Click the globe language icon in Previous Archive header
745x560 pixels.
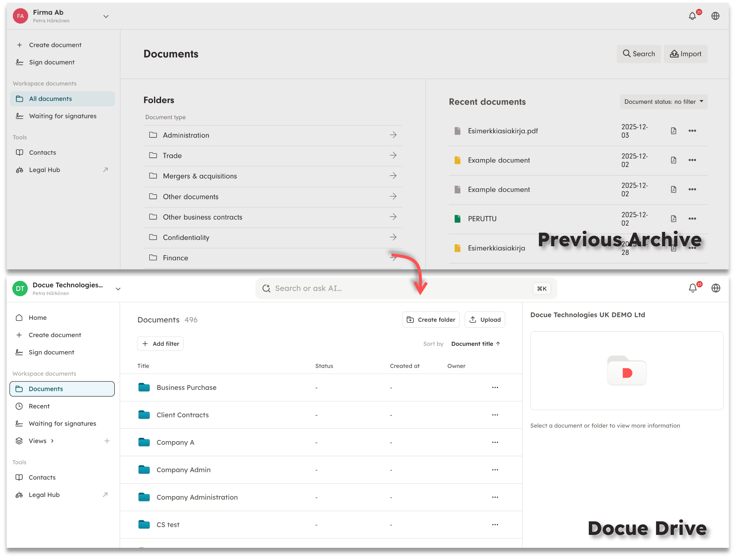[x=715, y=16]
